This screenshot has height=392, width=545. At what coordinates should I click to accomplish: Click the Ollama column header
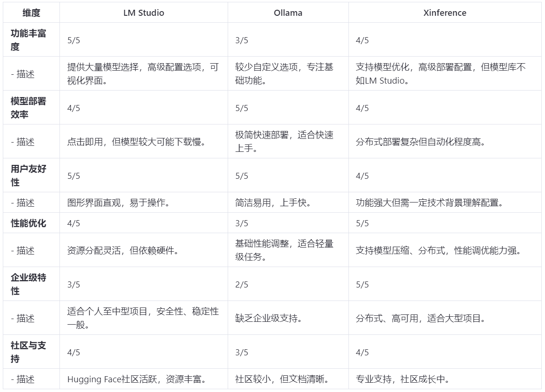288,13
